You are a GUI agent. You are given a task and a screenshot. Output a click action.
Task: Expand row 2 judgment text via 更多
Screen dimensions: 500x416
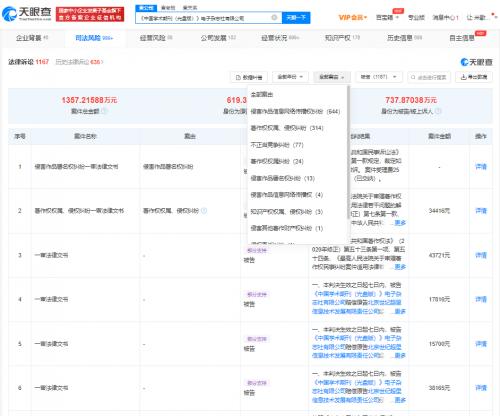(400, 223)
